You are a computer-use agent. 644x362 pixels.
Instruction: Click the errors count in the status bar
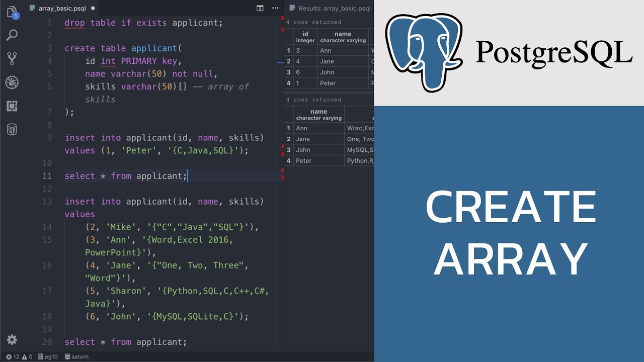click(x=13, y=356)
